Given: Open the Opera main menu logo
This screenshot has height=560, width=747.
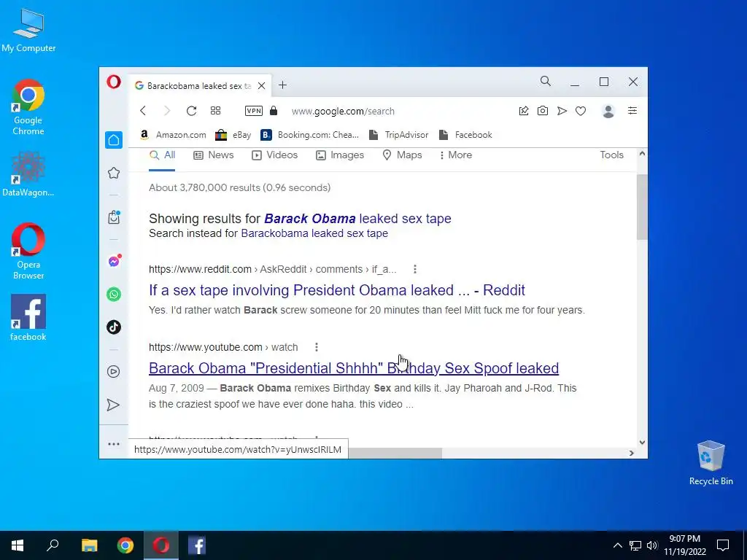Looking at the screenshot, I should point(113,82).
